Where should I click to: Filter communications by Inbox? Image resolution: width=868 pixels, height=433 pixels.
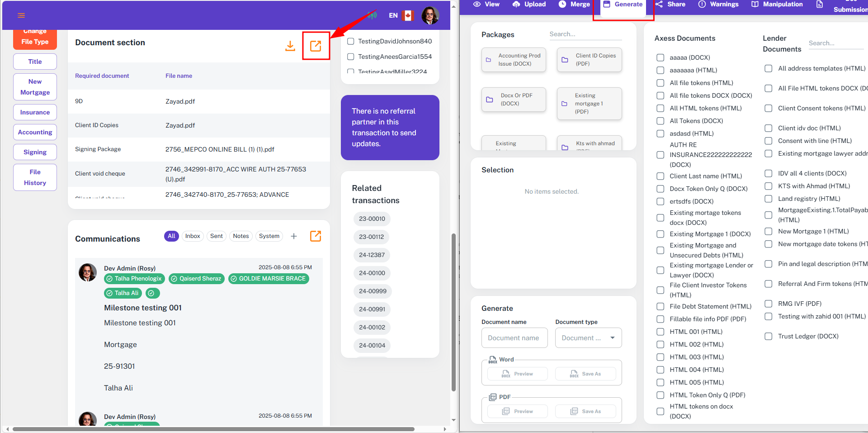193,236
